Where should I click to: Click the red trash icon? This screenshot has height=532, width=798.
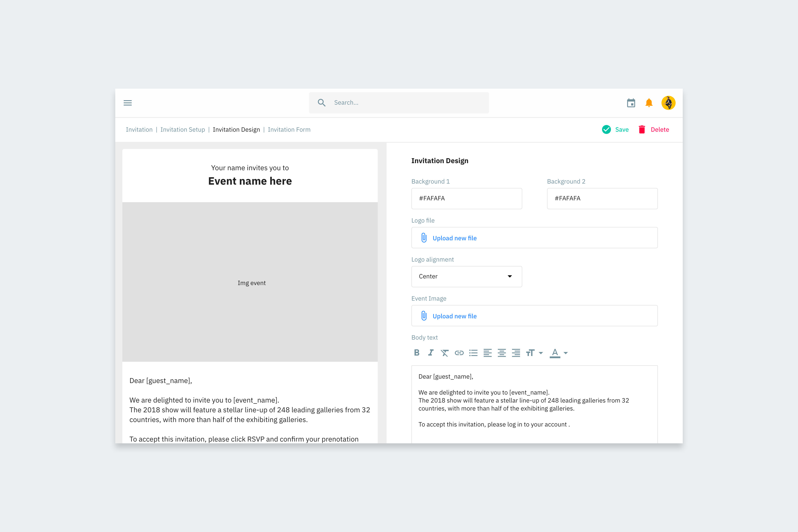point(642,130)
